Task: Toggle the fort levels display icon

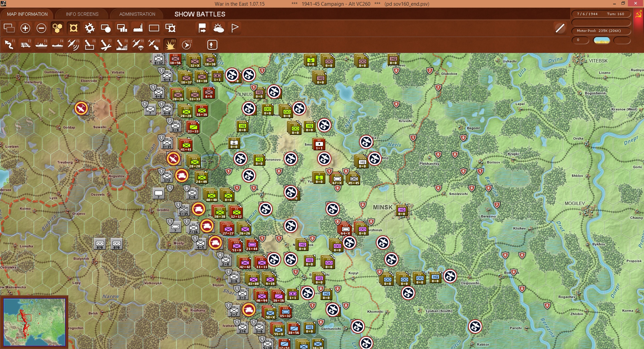Action: pyautogui.click(x=73, y=28)
